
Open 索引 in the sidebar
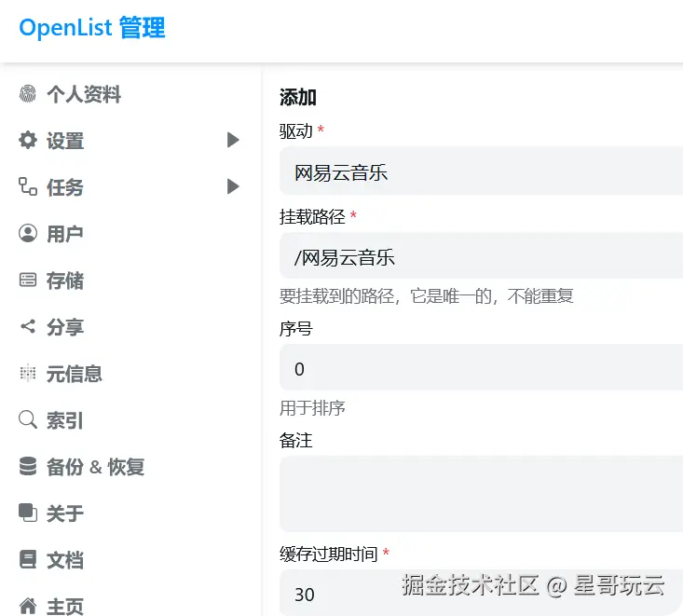click(x=65, y=420)
